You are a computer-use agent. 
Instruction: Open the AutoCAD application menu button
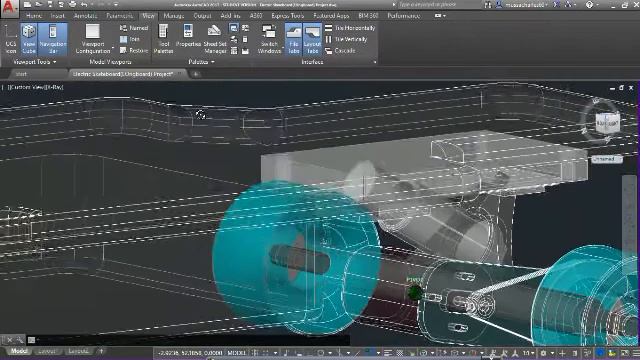point(9,8)
